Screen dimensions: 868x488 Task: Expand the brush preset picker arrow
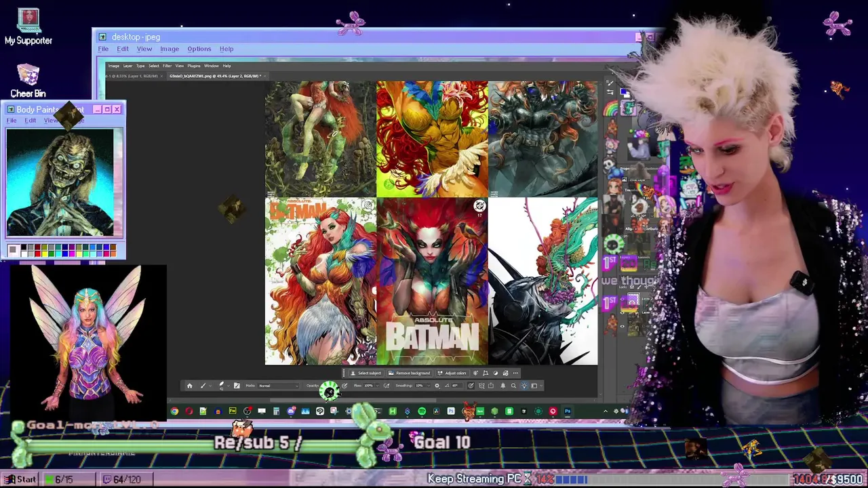pyautogui.click(x=229, y=386)
